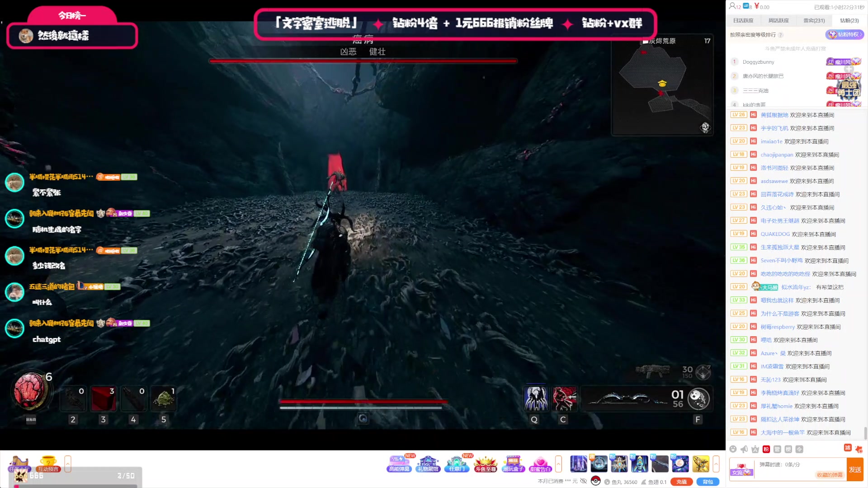Click the chat list scrollbar
This screenshot has width=868, height=488.
(x=865, y=433)
